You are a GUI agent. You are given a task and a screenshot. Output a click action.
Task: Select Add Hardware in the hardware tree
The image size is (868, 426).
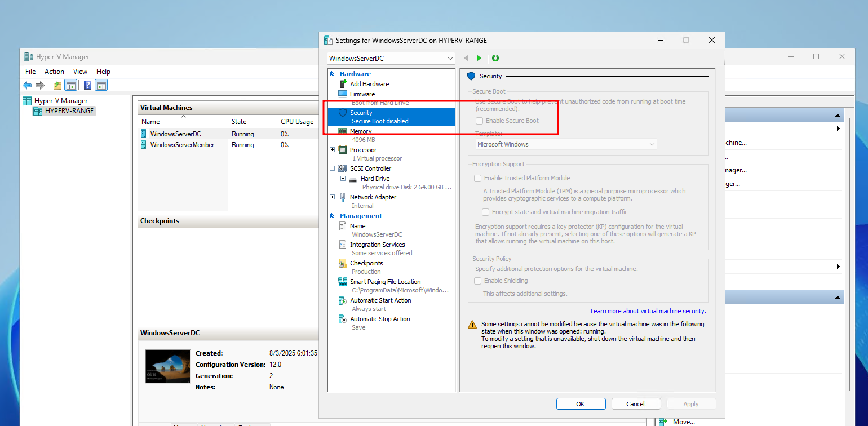pyautogui.click(x=369, y=84)
